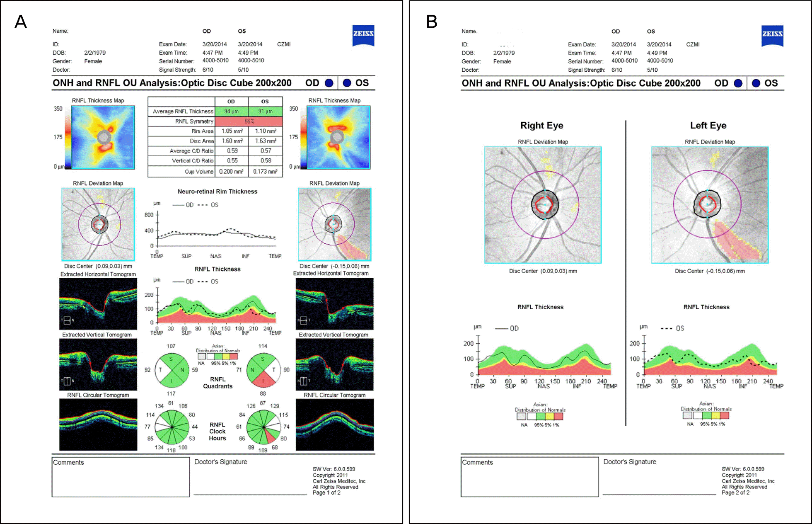Select the OD Average RNFL Thickness cell '94 µm'
This screenshot has height=524, width=812.
(232, 111)
